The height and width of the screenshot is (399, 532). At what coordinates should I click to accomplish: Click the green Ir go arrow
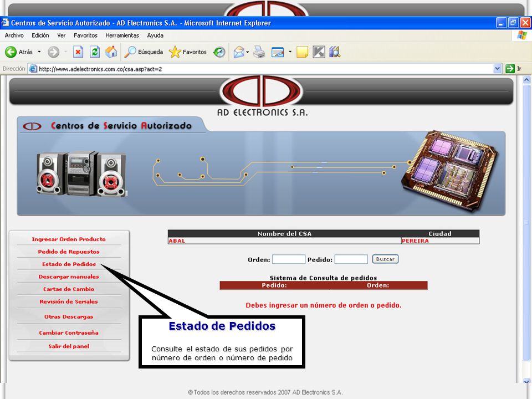pos(510,69)
